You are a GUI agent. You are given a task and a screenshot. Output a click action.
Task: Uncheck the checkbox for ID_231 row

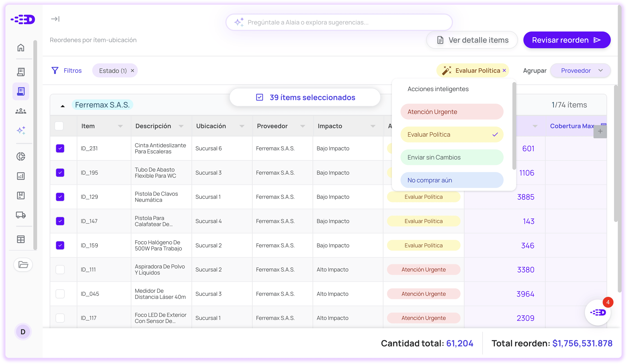(60, 149)
